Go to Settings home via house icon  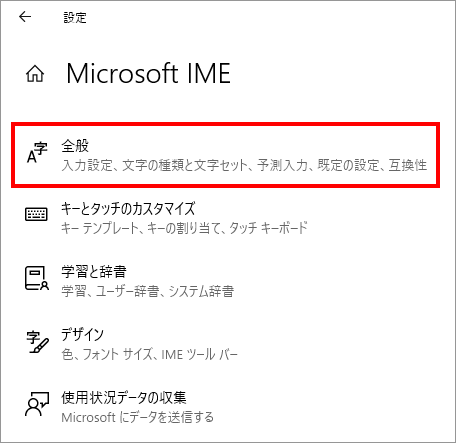click(35, 74)
